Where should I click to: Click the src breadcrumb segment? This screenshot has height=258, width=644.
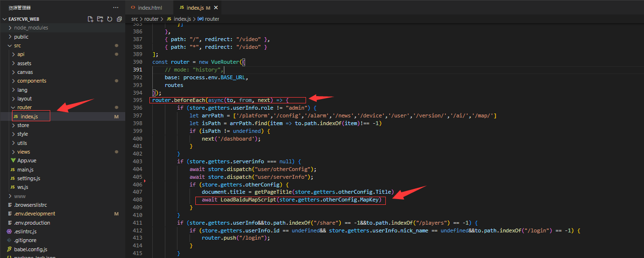click(x=134, y=19)
